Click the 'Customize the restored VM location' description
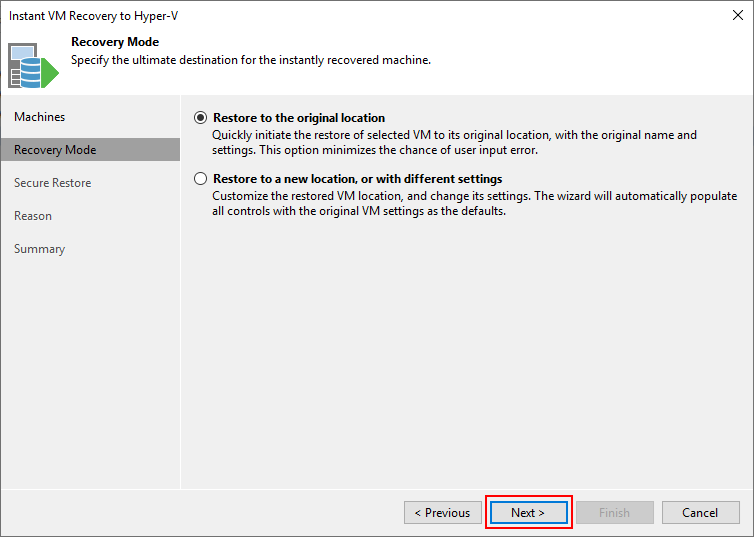754x537 pixels. [x=475, y=203]
